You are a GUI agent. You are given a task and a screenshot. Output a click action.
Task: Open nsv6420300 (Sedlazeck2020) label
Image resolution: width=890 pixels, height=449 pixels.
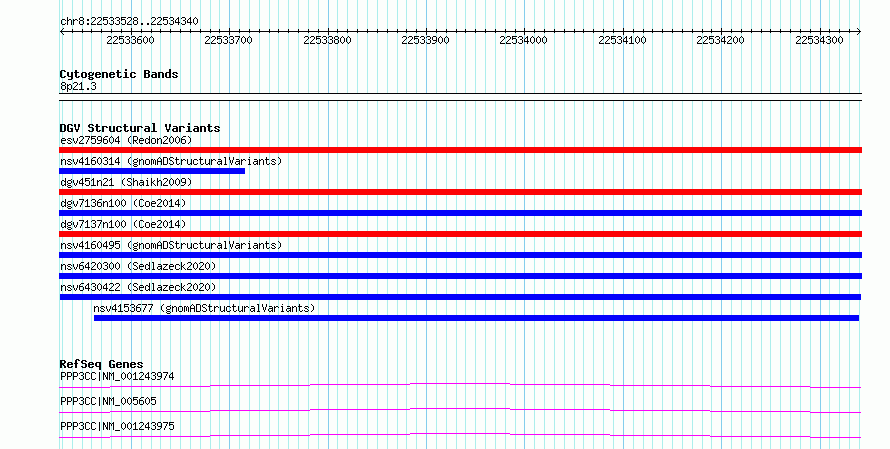pos(138,266)
